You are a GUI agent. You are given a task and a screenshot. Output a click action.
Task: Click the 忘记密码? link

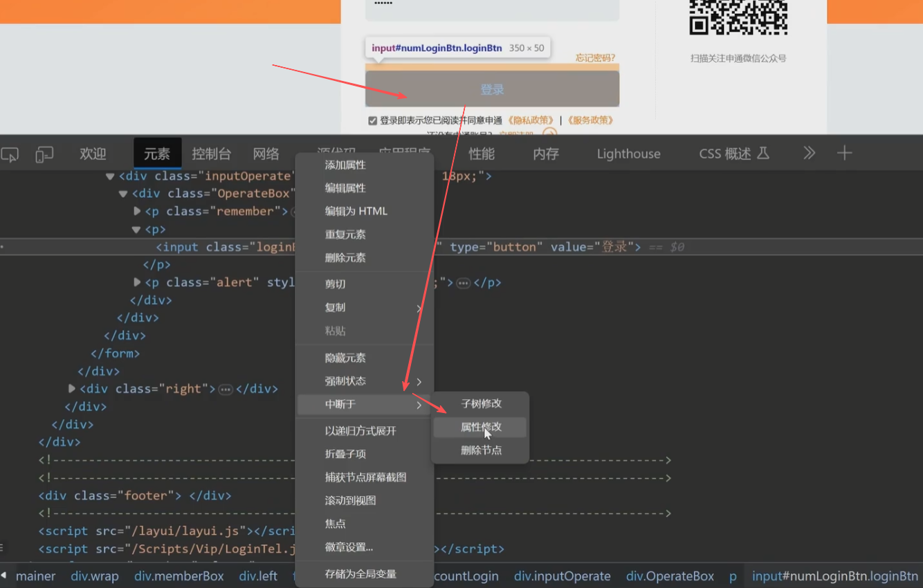click(x=595, y=58)
